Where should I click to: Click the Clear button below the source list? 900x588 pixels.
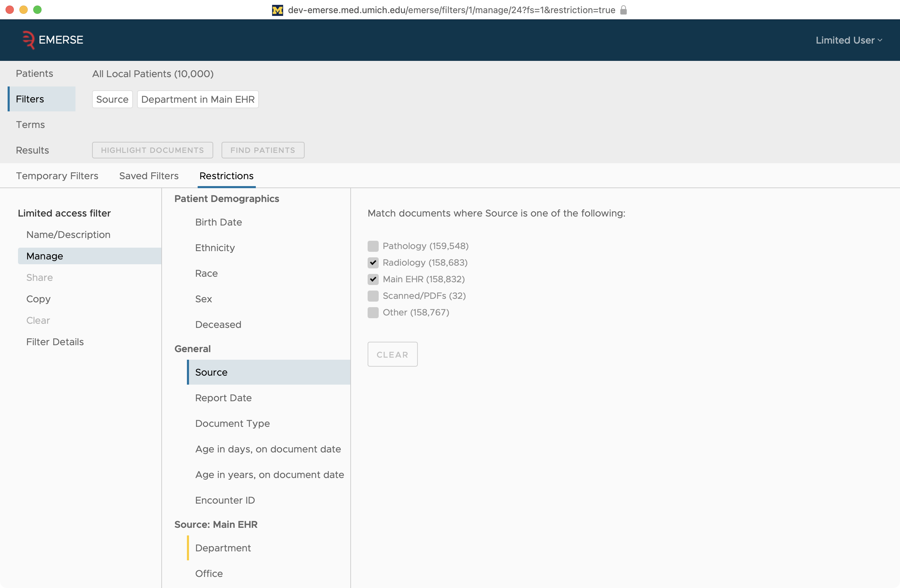click(393, 354)
